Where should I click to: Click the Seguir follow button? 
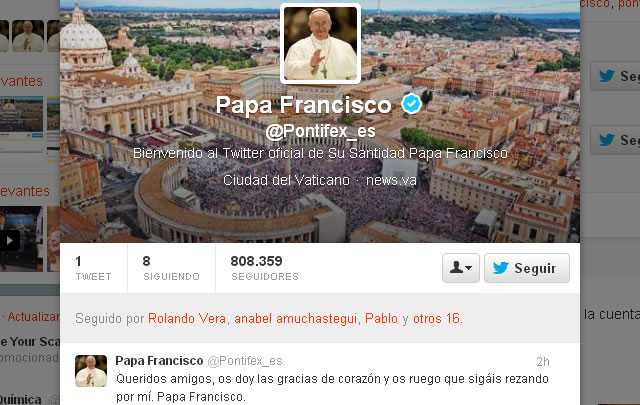(x=527, y=268)
